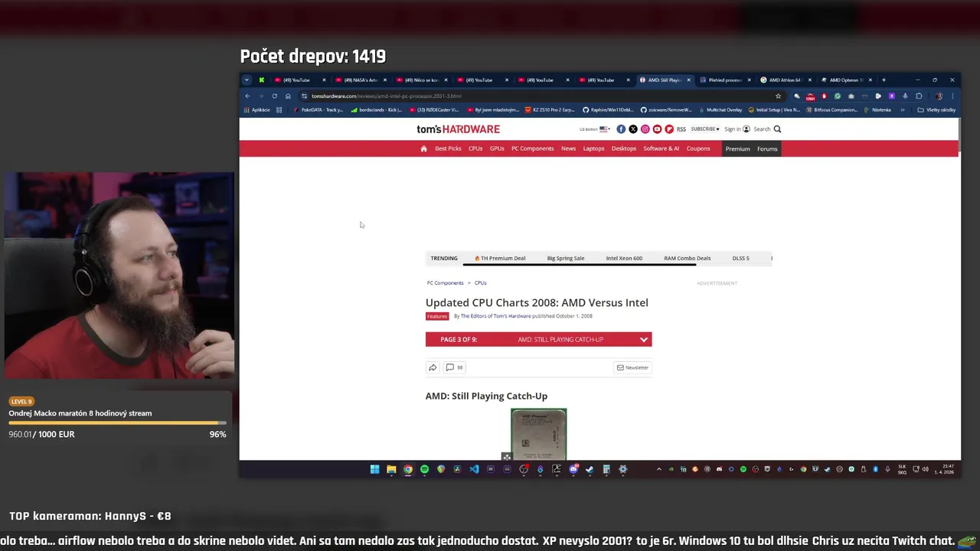The image size is (980, 551).
Task: Click the browser reload icon
Action: pyautogui.click(x=274, y=96)
